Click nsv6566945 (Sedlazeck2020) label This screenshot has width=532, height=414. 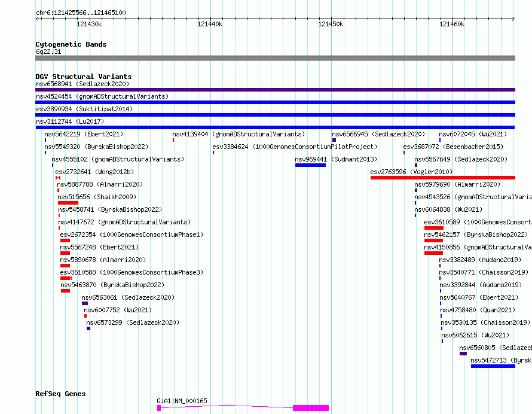[378, 134]
